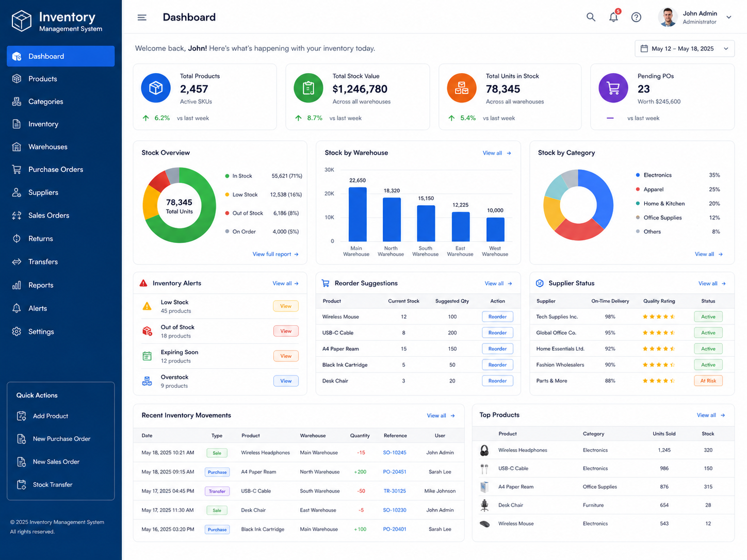The image size is (747, 560).
Task: Click View all in Supplier Status
Action: (x=712, y=284)
